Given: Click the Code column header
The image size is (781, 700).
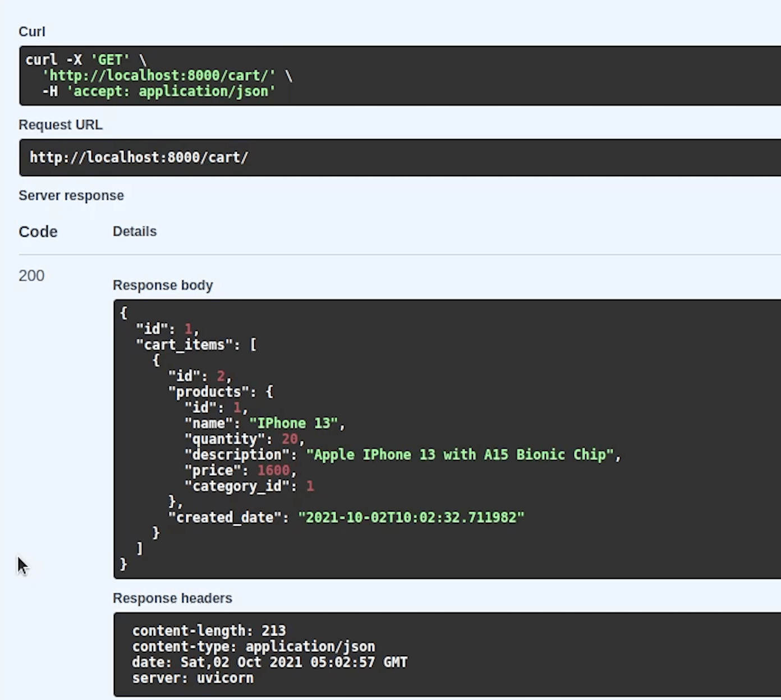Looking at the screenshot, I should 38,232.
